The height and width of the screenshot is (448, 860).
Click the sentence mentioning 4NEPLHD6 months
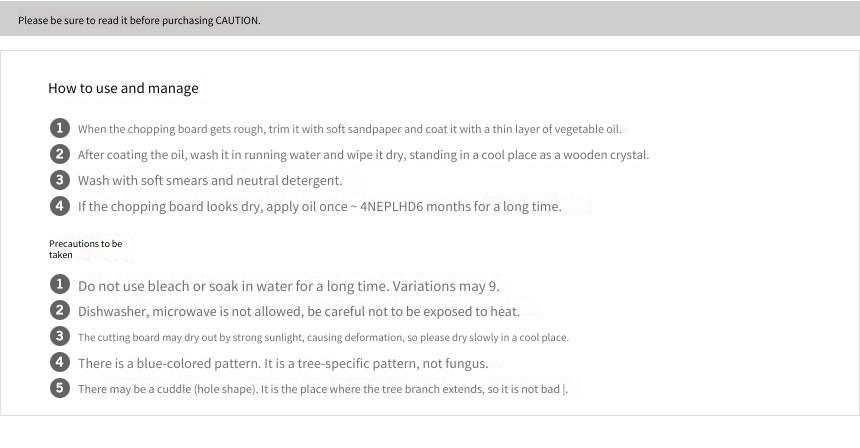(320, 207)
